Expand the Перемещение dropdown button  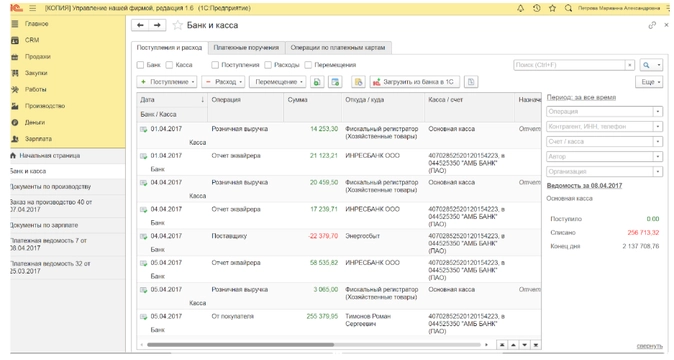pyautogui.click(x=278, y=82)
